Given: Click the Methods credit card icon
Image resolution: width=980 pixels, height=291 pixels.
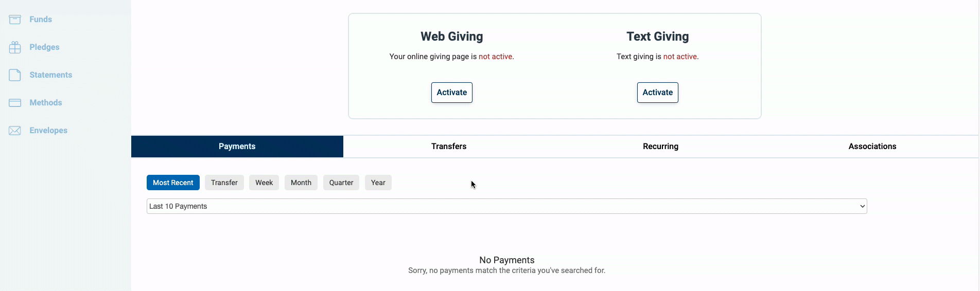Looking at the screenshot, I should point(15,103).
